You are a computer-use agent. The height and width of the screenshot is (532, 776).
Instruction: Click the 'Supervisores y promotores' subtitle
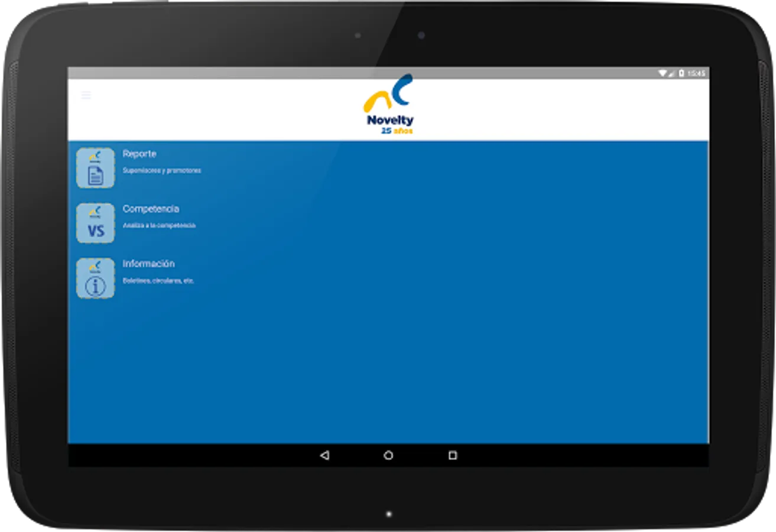[x=162, y=170]
